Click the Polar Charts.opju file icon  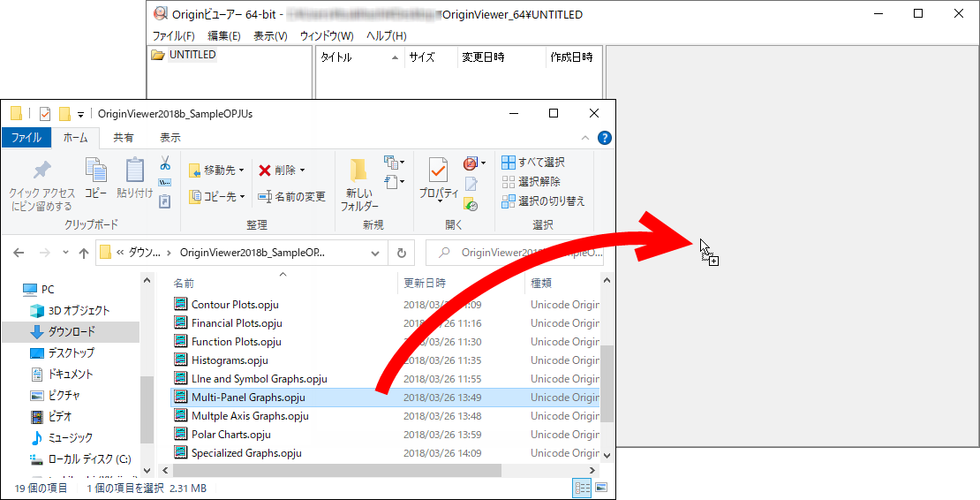pos(181,435)
